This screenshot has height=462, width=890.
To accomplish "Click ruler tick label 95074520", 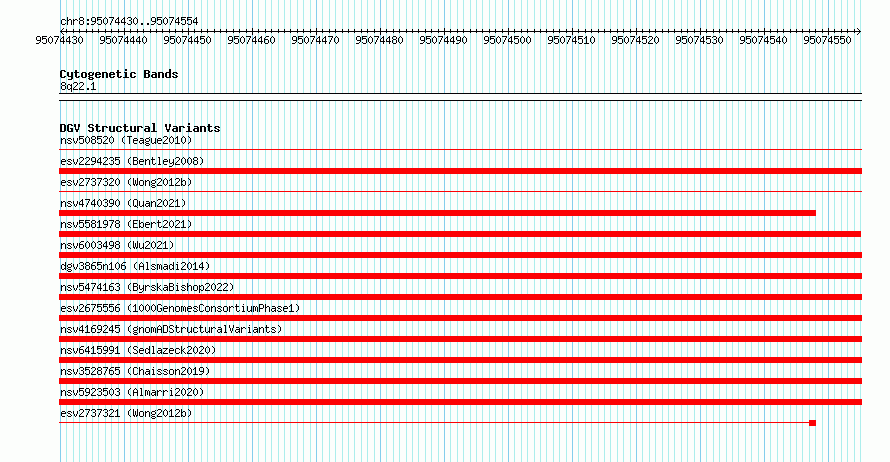I will pyautogui.click(x=635, y=40).
